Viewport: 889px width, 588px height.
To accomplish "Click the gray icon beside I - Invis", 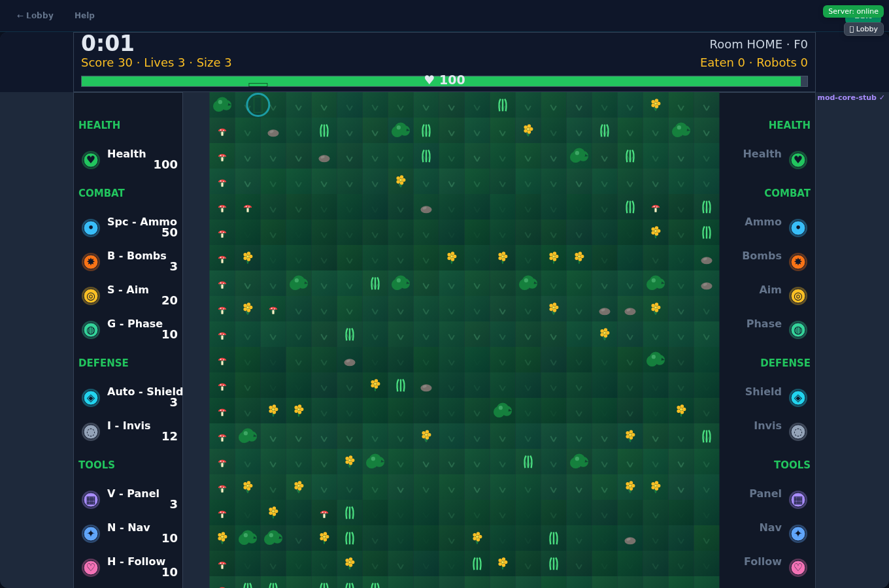I will pos(91,432).
